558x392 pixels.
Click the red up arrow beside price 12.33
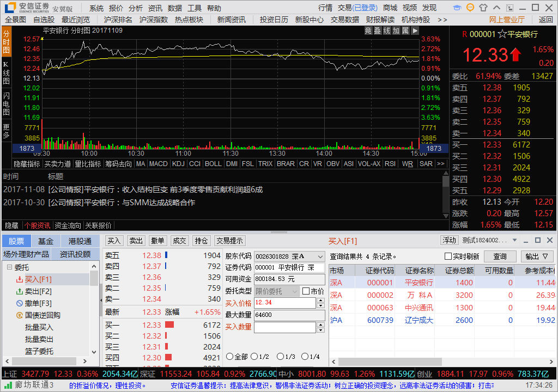515,55
